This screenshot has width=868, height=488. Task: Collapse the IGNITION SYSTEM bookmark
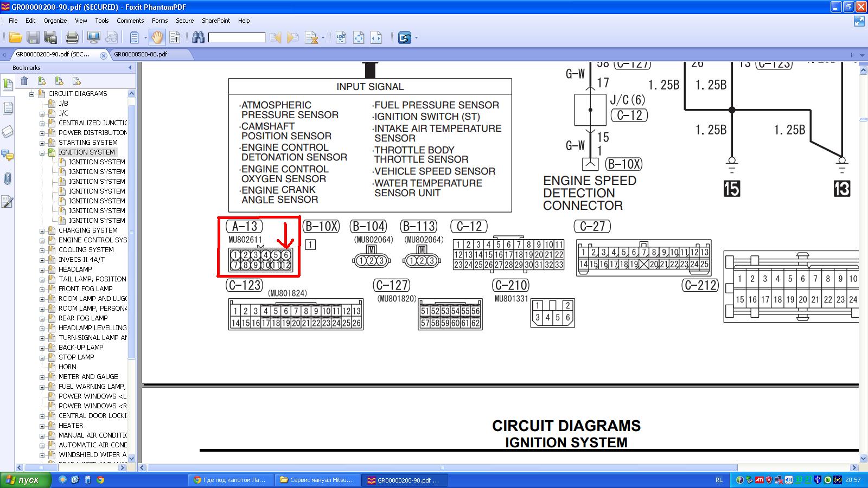click(x=42, y=153)
